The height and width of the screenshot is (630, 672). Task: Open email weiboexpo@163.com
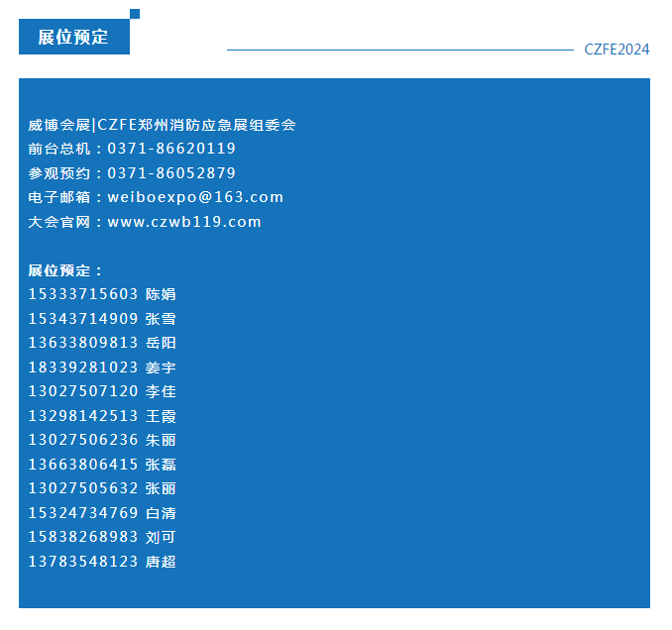coord(195,197)
